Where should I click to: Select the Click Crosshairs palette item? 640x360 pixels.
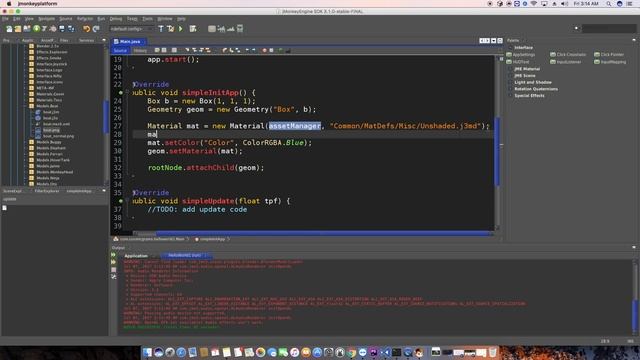click(x=568, y=54)
